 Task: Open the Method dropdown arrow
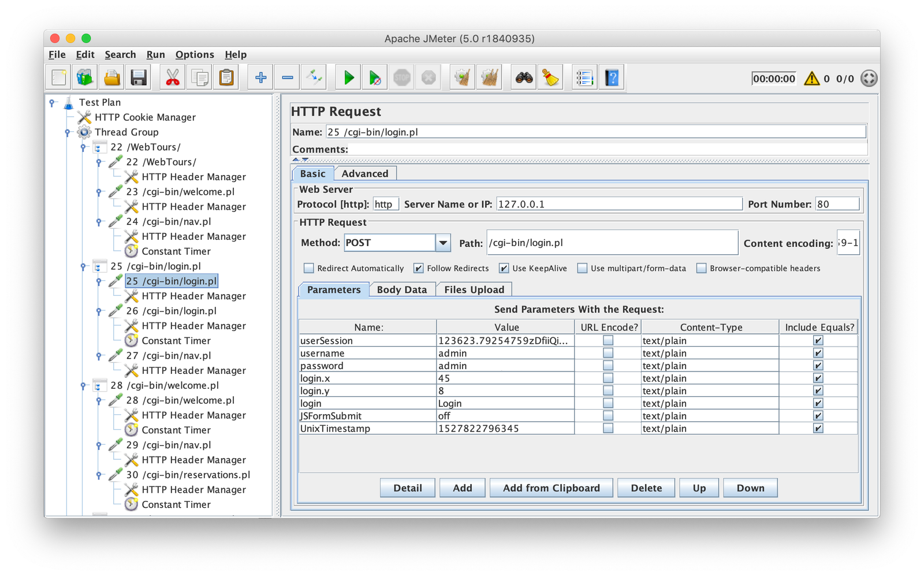[x=443, y=243]
